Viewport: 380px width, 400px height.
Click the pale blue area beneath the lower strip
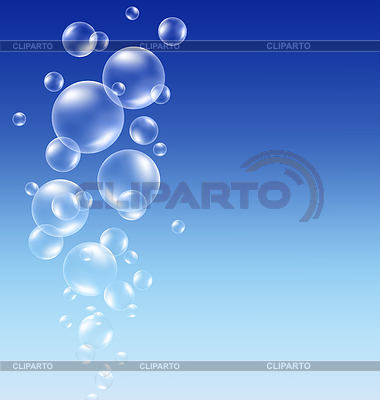coord(233,386)
